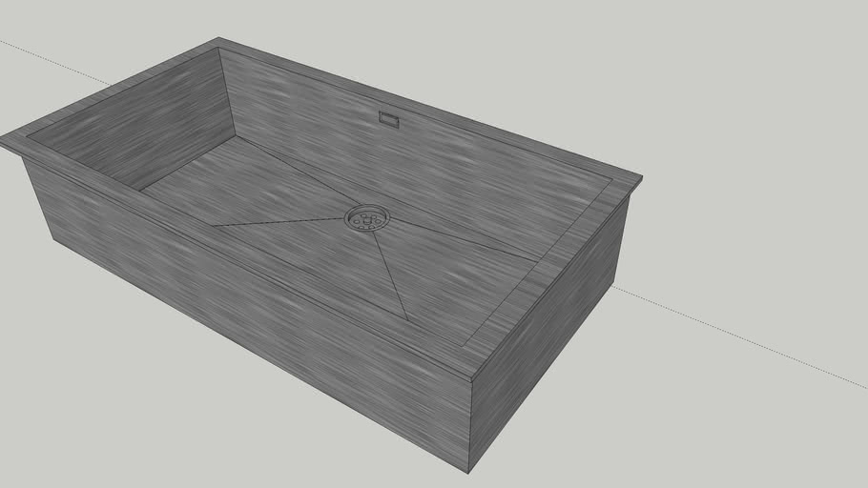
Task: Select the rectangular overflow slot on back wall
Action: [x=390, y=119]
